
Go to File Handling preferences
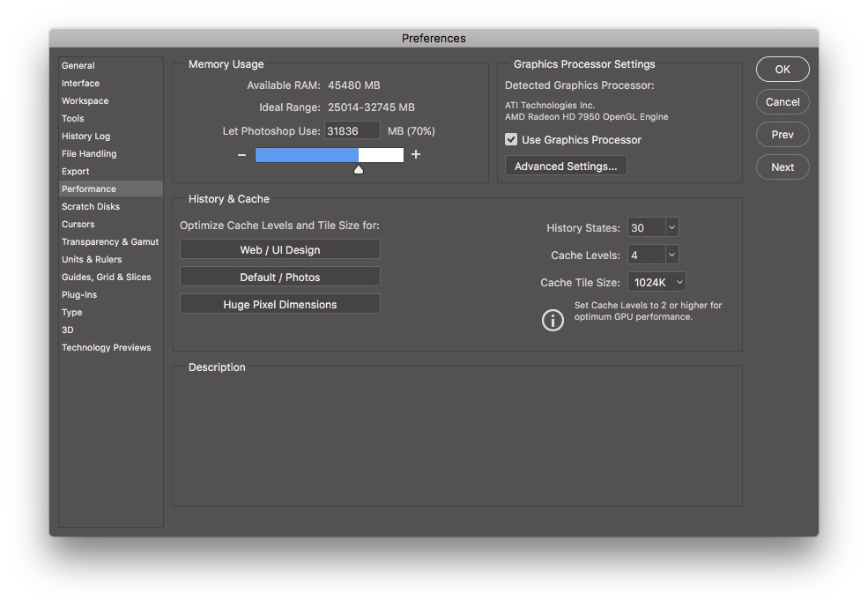tap(89, 154)
